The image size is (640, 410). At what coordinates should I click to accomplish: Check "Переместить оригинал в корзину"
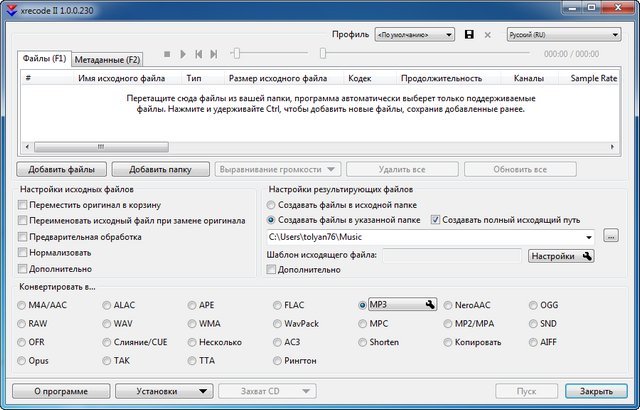coord(23,204)
